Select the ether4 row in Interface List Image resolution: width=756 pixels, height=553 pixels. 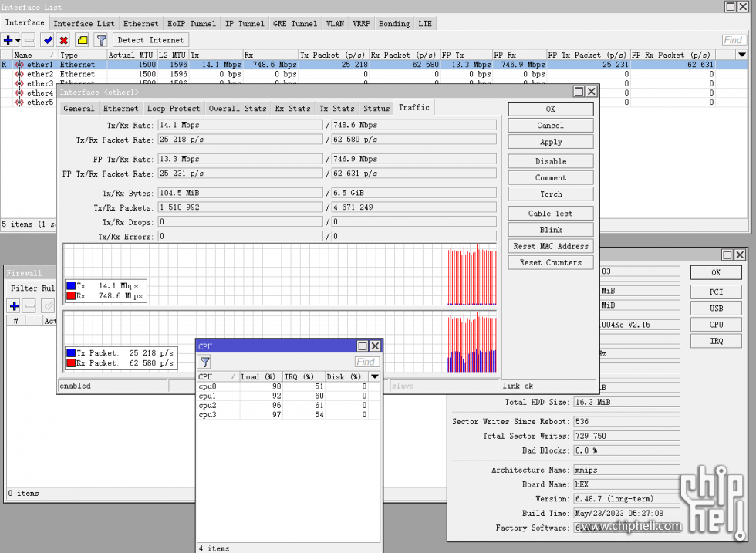(29, 93)
